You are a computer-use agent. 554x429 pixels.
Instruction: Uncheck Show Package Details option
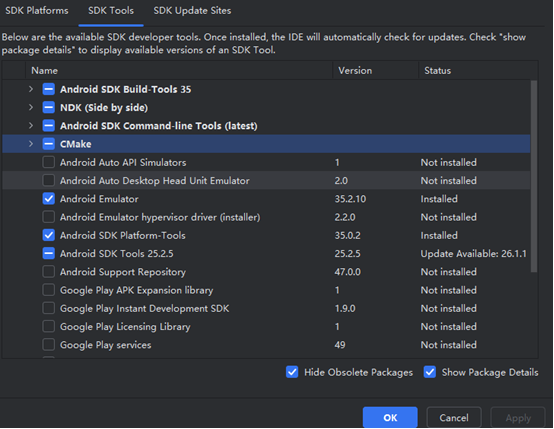coord(430,372)
